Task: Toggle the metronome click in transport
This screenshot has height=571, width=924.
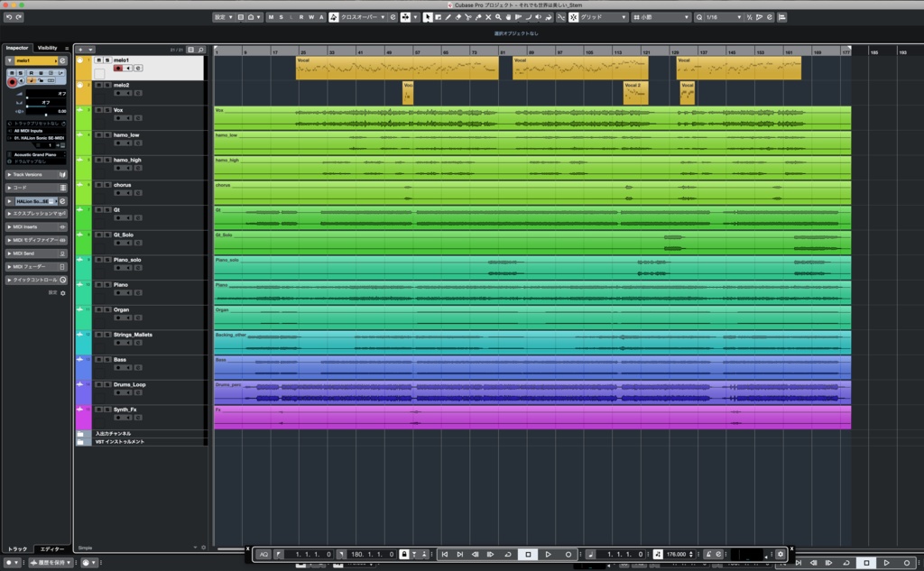Action: 708,554
